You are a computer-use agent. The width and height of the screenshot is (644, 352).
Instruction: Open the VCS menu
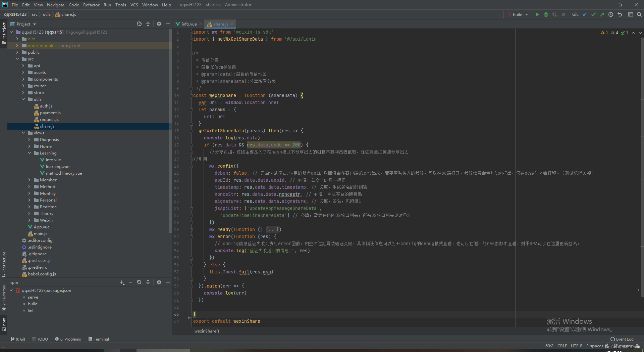134,5
